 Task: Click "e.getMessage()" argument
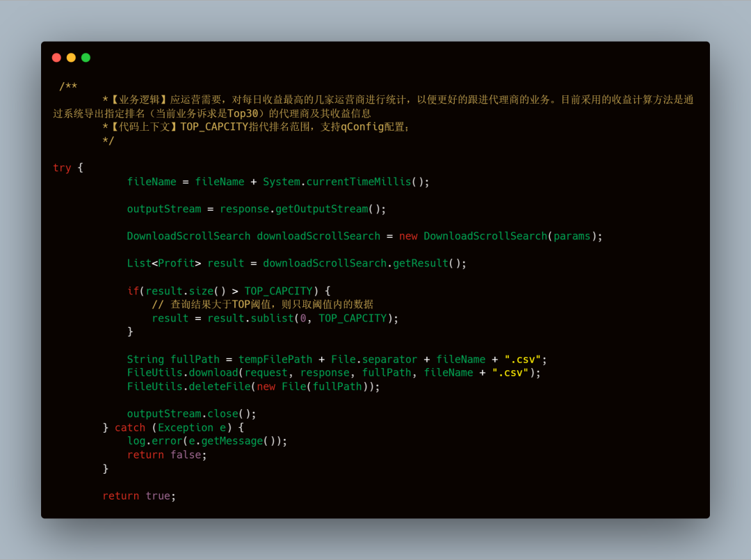(x=232, y=441)
